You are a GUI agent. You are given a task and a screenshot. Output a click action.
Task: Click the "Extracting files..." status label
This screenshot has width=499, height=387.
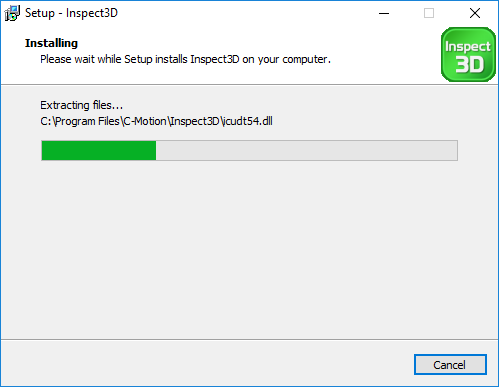pos(82,105)
